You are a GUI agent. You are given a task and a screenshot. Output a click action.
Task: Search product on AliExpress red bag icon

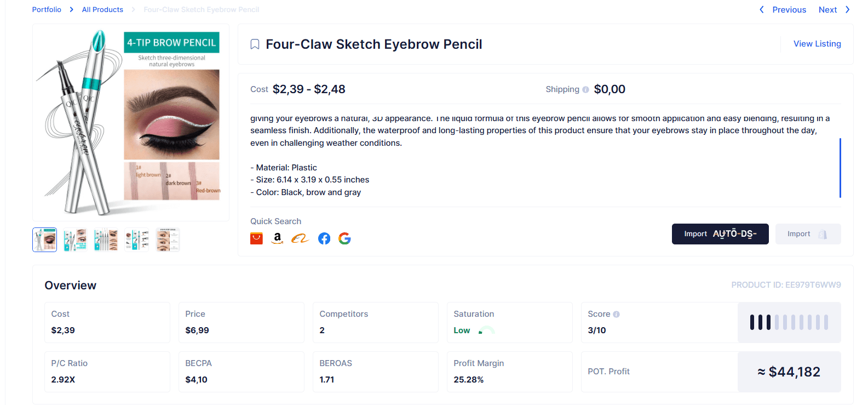click(256, 238)
